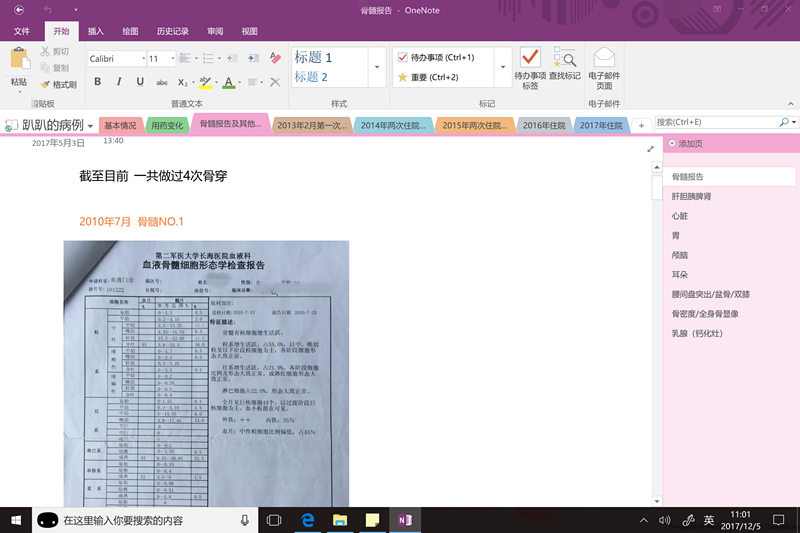Viewport: 800px width, 533px height.
Task: Select the Format Painter (格式刷)
Action: pyautogui.click(x=59, y=85)
